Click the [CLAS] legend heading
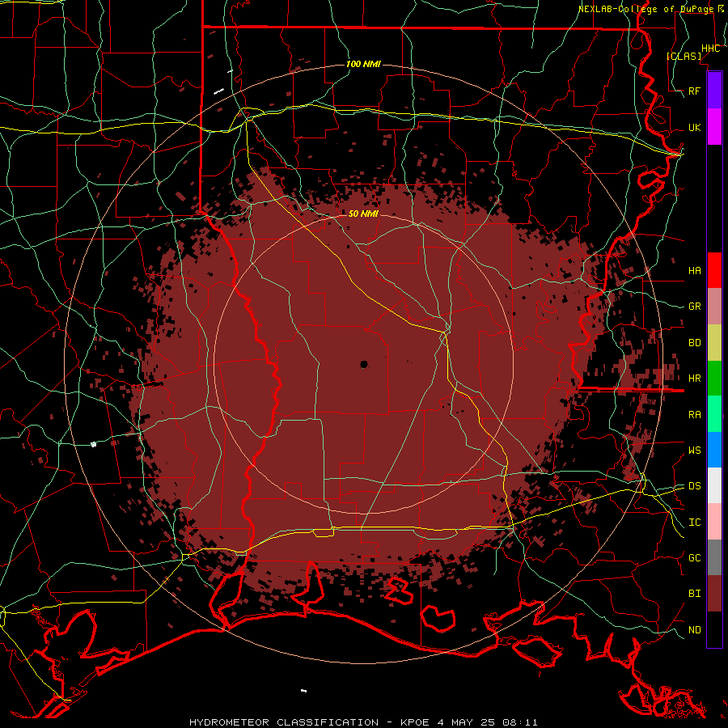The image size is (728, 728). (684, 56)
